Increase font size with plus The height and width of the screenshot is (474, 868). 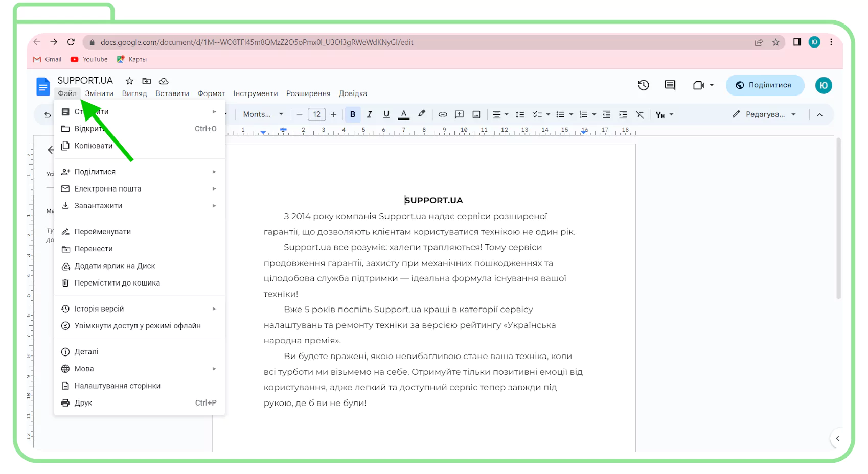[x=334, y=114]
